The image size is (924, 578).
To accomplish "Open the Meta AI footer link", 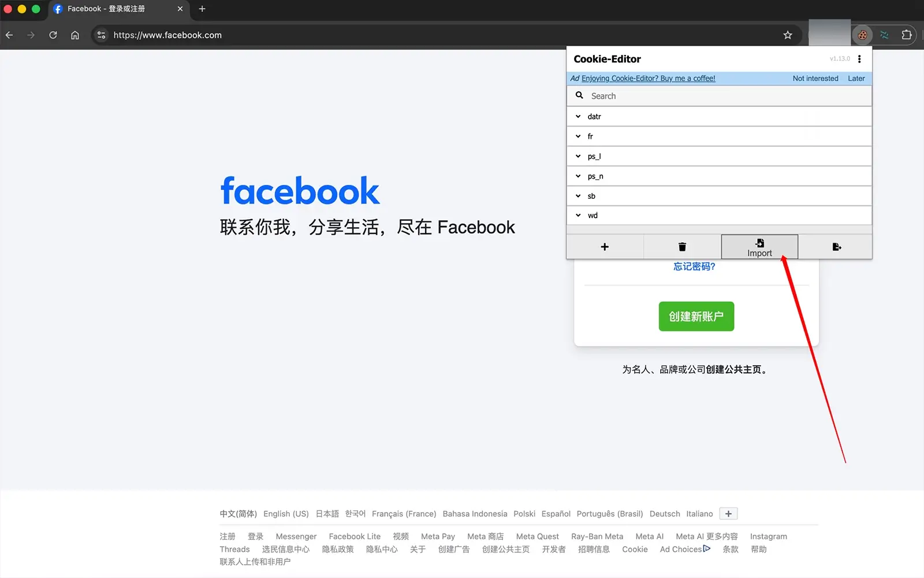I will (649, 536).
